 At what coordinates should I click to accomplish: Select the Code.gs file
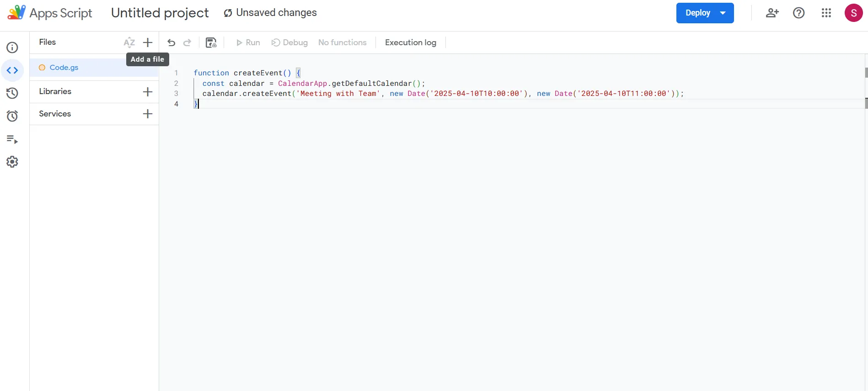coord(94,68)
